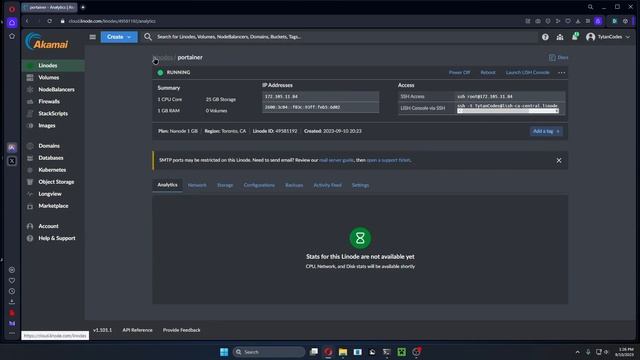Image resolution: width=640 pixels, height=360 pixels.
Task: Click the Domains sidebar icon
Action: click(x=30, y=146)
